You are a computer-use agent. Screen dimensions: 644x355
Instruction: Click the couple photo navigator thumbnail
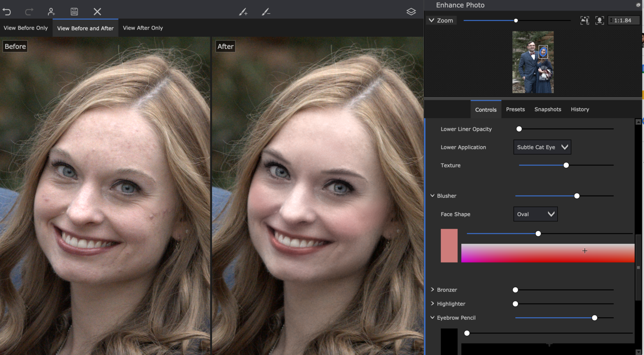pyautogui.click(x=533, y=62)
